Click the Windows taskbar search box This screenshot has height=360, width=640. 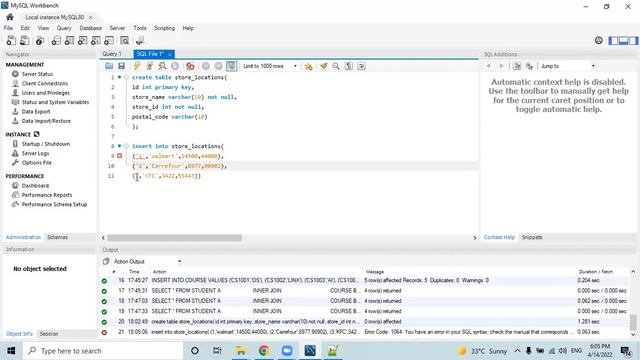pos(103,351)
